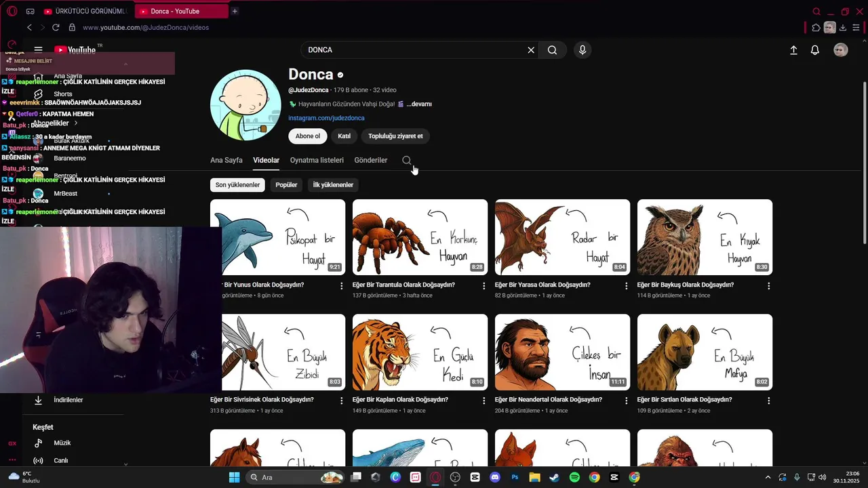Image resolution: width=868 pixels, height=488 pixels.
Task: Open Photoshop from the taskbar
Action: click(x=515, y=477)
